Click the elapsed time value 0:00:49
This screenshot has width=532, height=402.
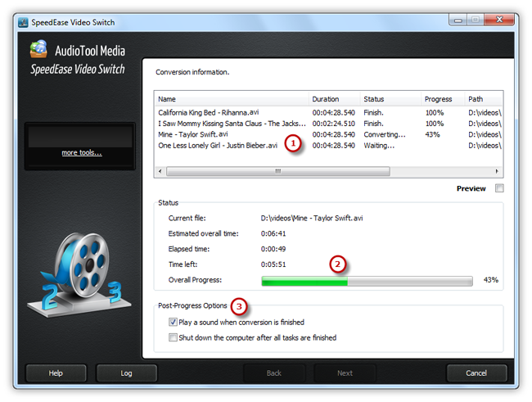(273, 249)
